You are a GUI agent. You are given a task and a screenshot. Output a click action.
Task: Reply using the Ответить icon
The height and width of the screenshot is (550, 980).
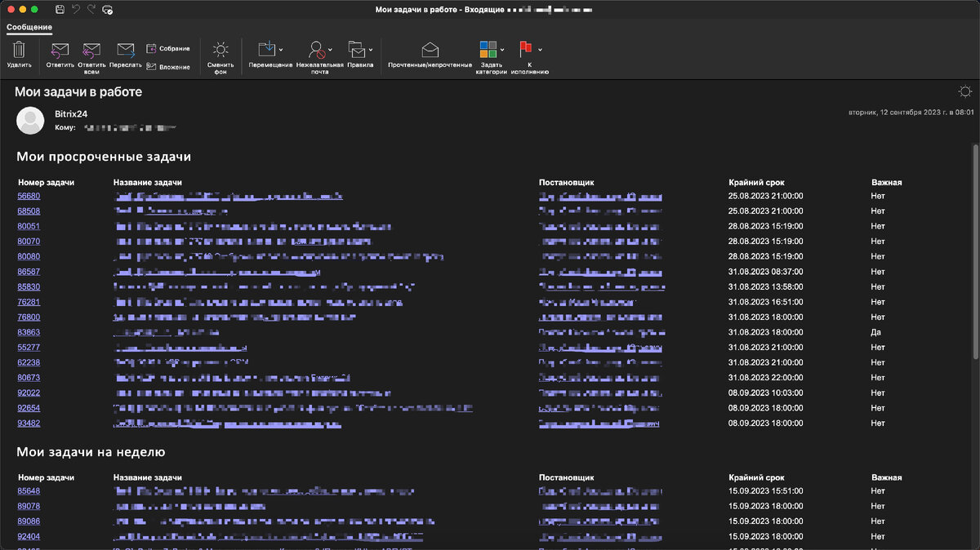(x=60, y=51)
